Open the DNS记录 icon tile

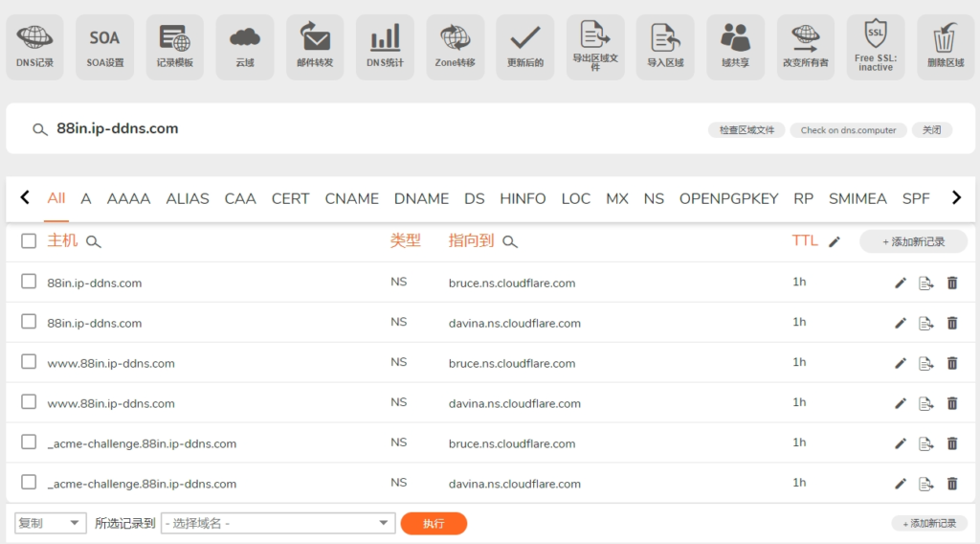[x=34, y=46]
